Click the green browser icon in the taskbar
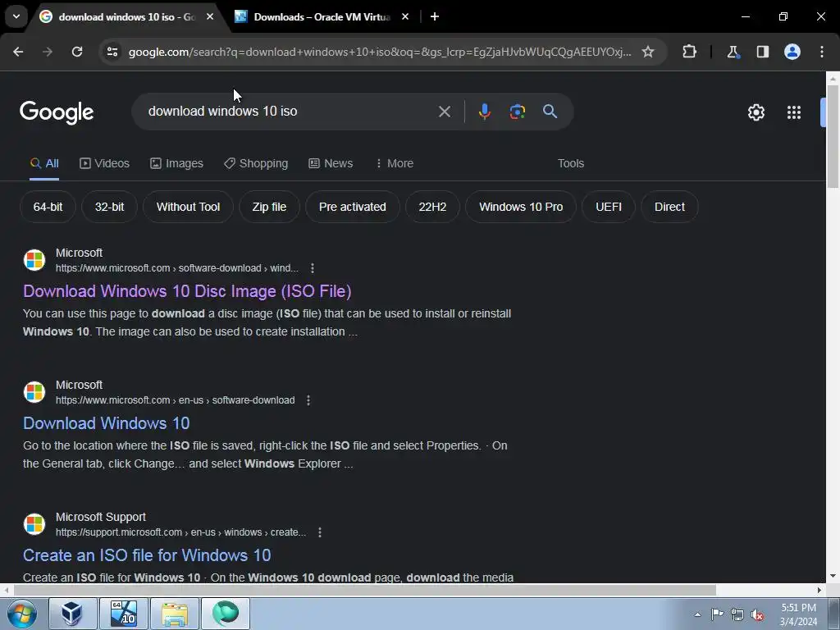 coord(226,614)
